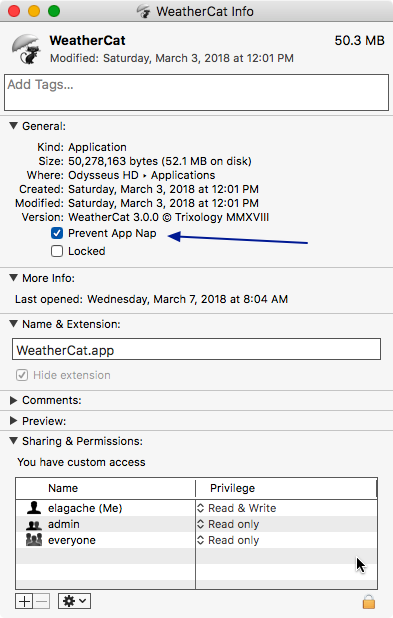
Task: Collapse the Sharing & Permissions section
Action: [x=13, y=441]
